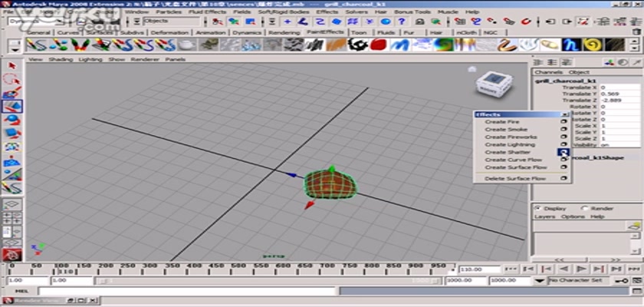
Task: Switch to the nCloth shelf tab
Action: point(467,32)
